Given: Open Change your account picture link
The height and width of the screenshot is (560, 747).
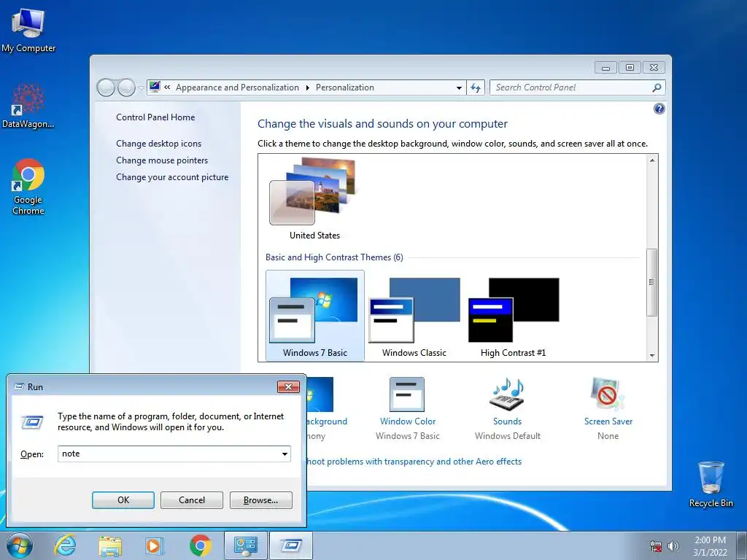Looking at the screenshot, I should pyautogui.click(x=172, y=176).
